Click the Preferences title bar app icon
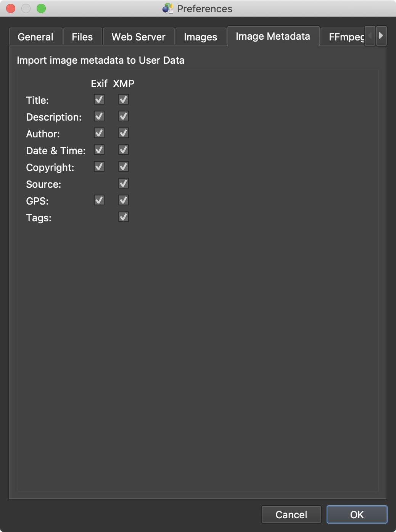Image resolution: width=396 pixels, height=532 pixels. click(167, 8)
